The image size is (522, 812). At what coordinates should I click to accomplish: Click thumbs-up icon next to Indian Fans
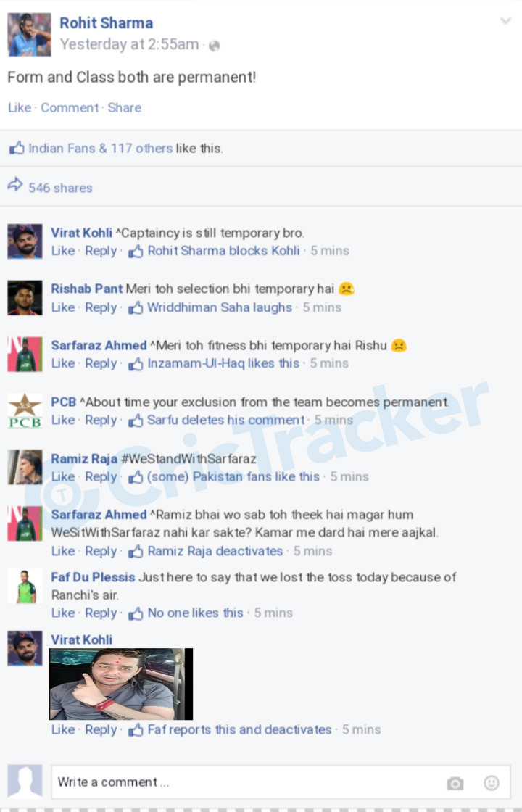pos(17,148)
